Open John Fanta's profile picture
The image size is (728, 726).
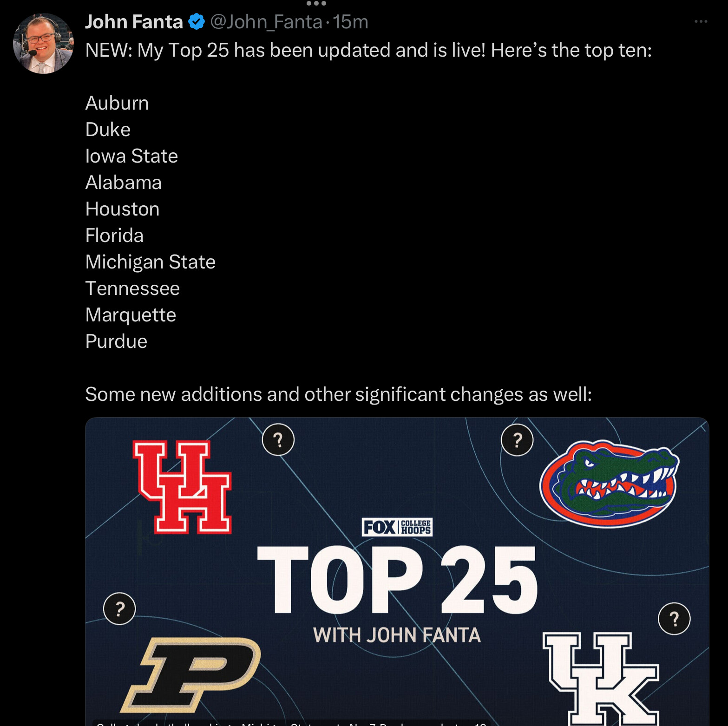[x=43, y=44]
